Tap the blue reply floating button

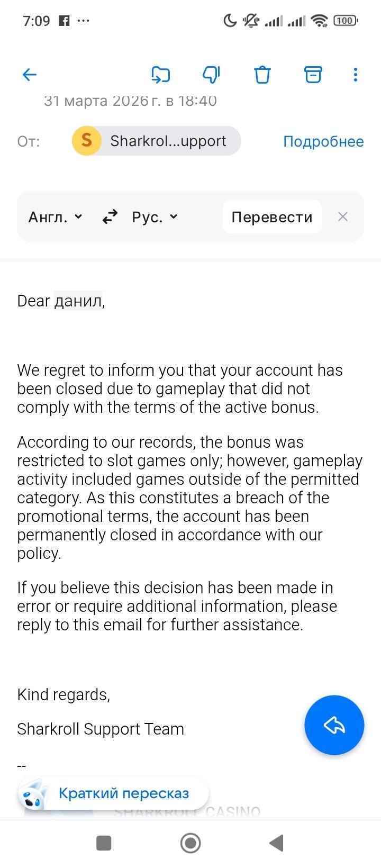click(x=334, y=725)
